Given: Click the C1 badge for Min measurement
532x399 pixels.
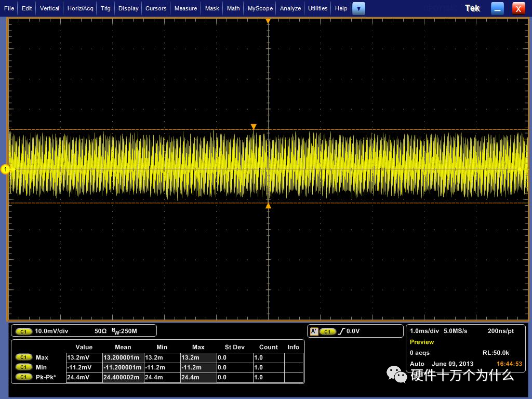Looking at the screenshot, I should click(x=24, y=367).
